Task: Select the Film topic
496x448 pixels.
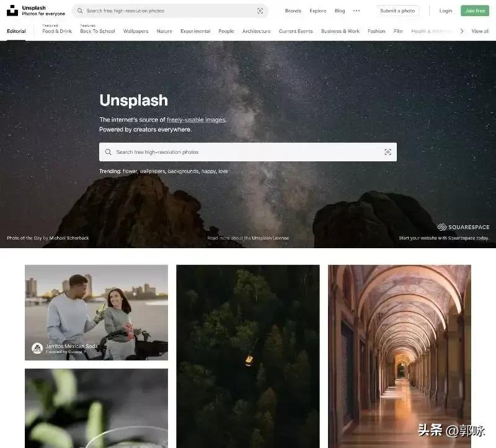Action: (x=398, y=31)
